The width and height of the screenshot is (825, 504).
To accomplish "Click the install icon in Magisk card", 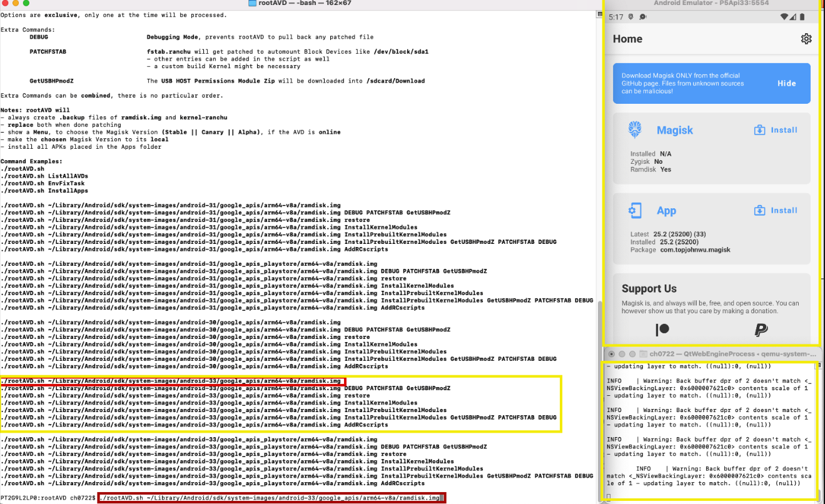I will point(759,130).
